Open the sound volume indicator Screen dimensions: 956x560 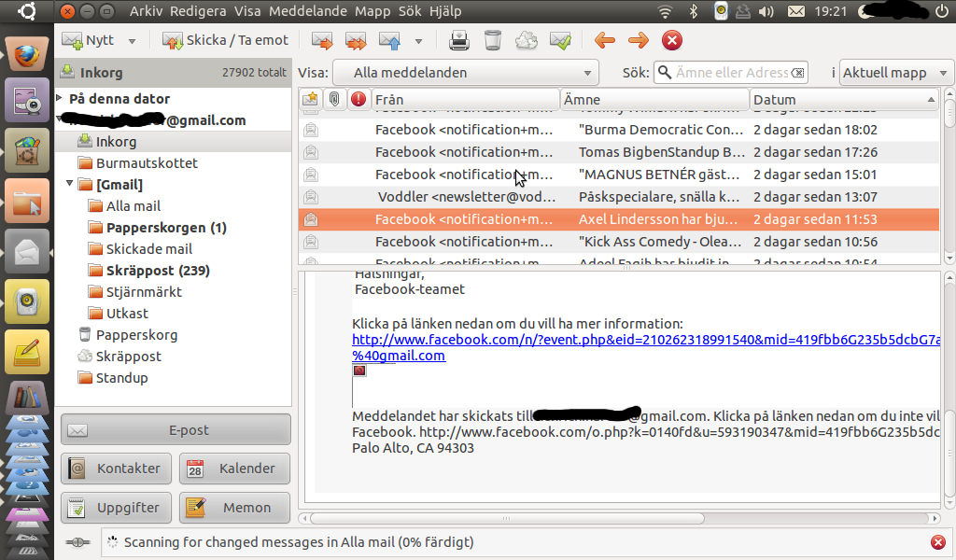pyautogui.click(x=766, y=11)
